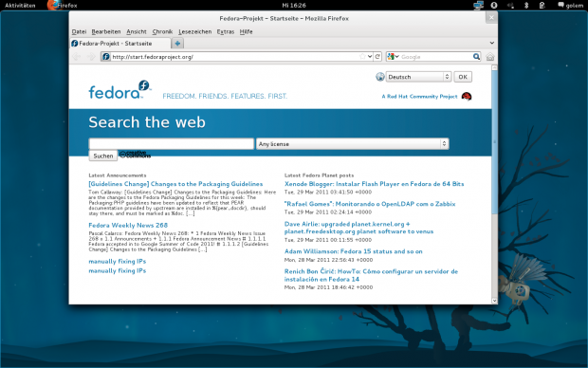Click the Latest Fedora Planet posts heading
This screenshot has height=368, width=588.
[x=319, y=175]
